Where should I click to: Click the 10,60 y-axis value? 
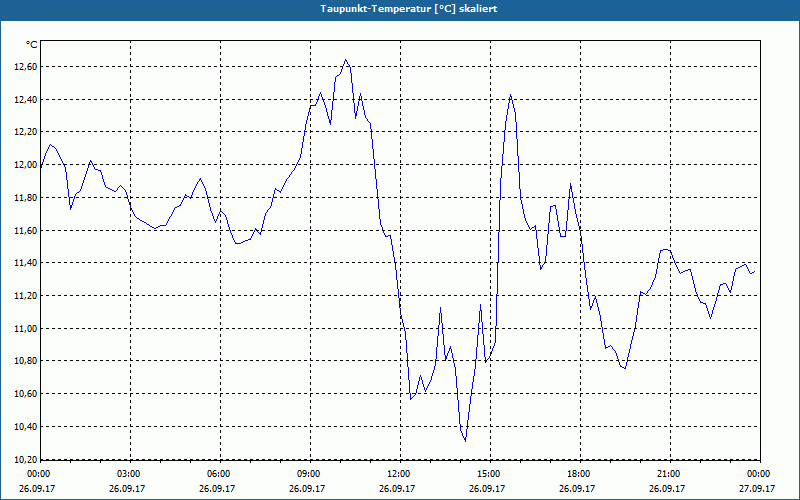pos(25,394)
